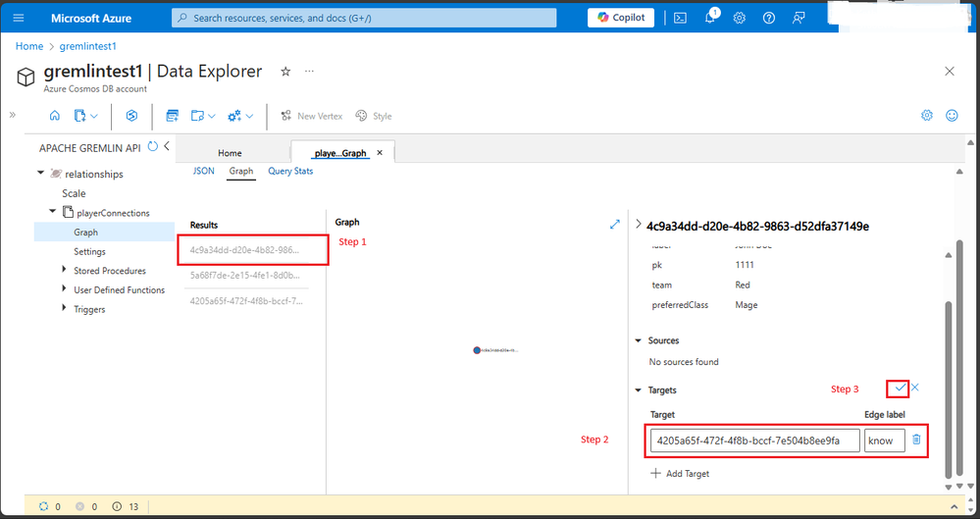The height and width of the screenshot is (519, 980).
Task: Collapse the Targets section
Action: [x=638, y=390]
